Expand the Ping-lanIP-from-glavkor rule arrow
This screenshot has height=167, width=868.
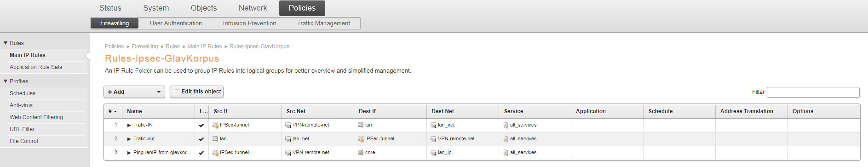129,153
